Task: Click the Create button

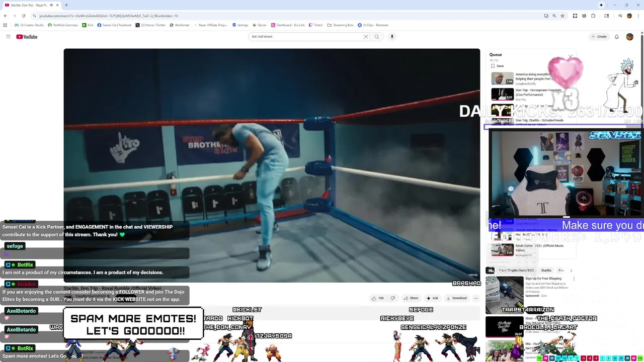Action: coord(599,37)
